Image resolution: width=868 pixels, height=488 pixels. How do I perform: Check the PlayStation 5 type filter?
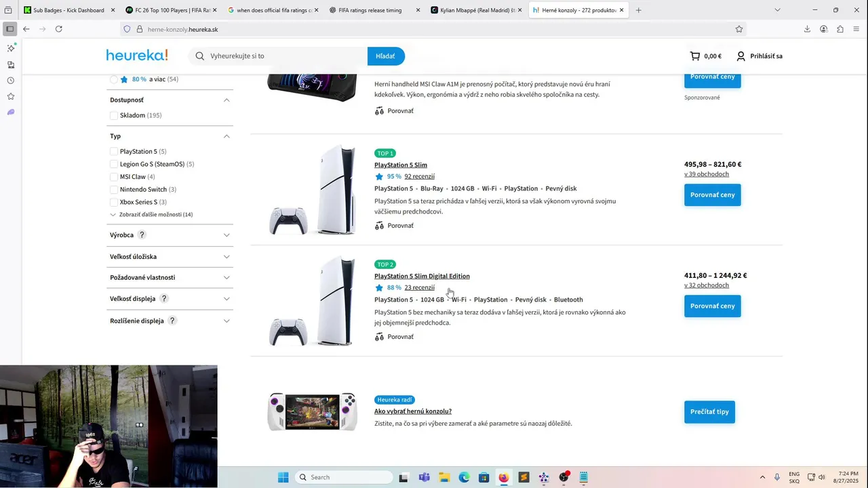(x=114, y=152)
